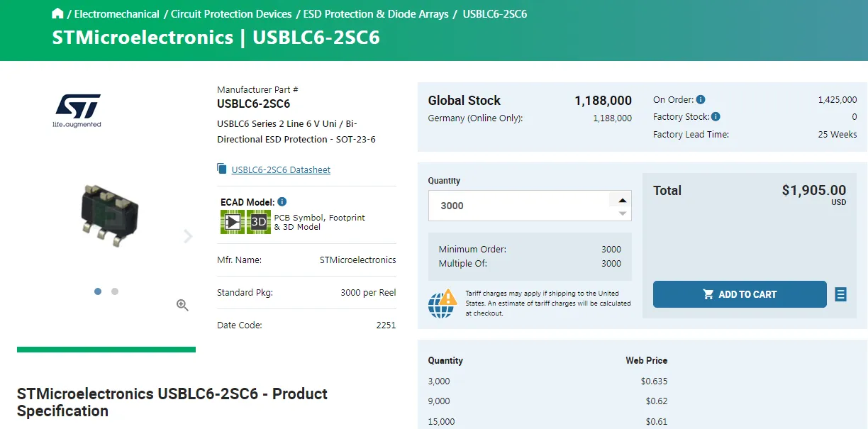Click the $1,905.00 total amount

814,190
